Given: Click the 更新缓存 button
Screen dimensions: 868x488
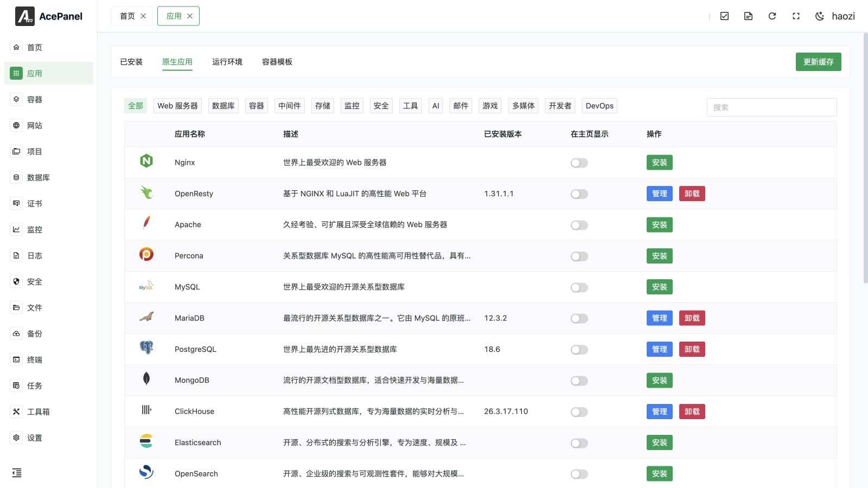Looking at the screenshot, I should [819, 62].
